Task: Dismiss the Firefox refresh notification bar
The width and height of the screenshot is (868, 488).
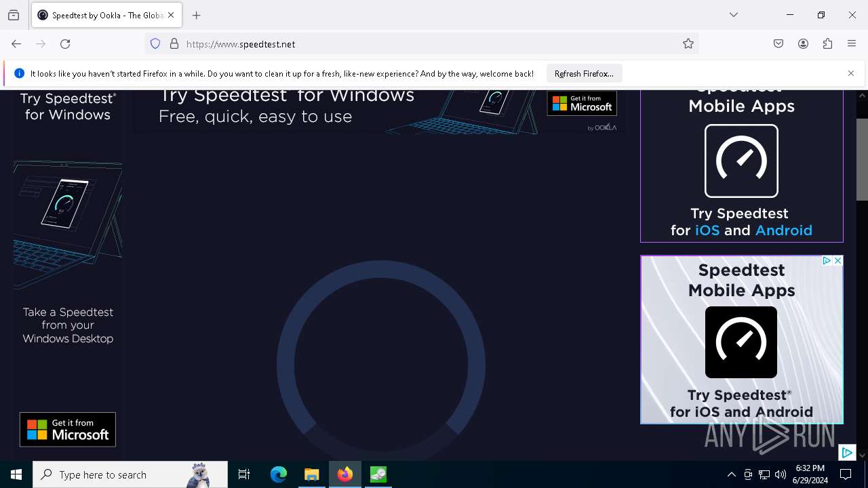Action: coord(851,73)
